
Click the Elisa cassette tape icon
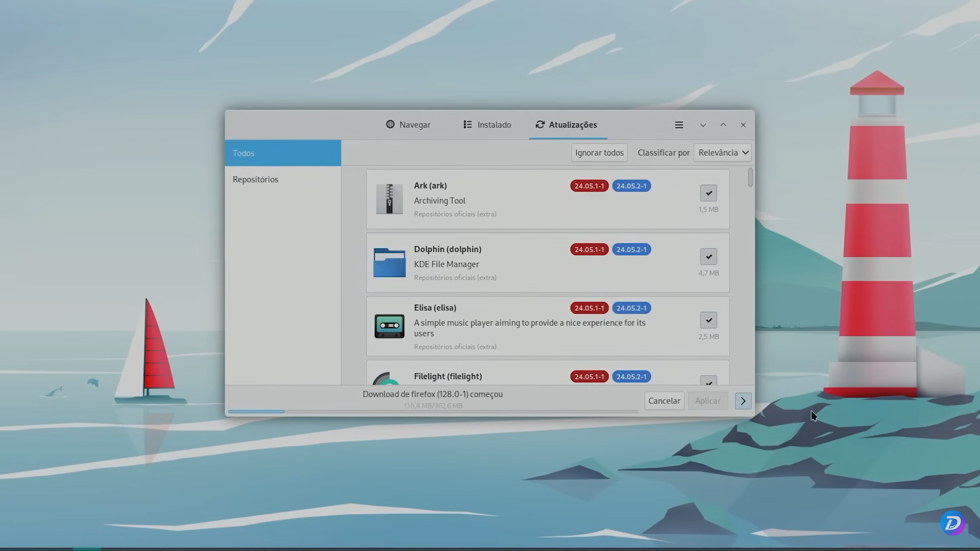(389, 326)
